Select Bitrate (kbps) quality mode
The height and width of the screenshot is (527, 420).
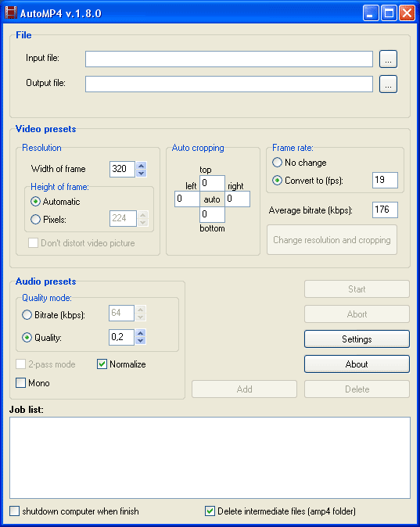(x=27, y=315)
